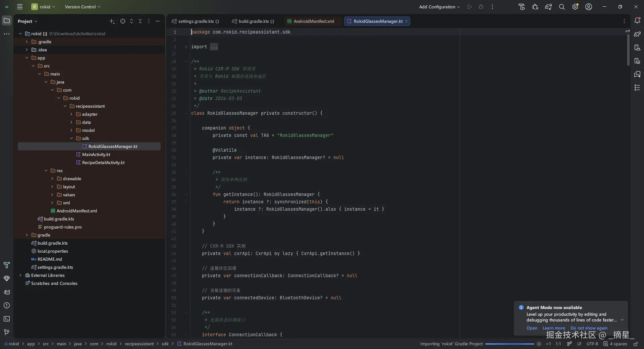644x349 pixels.
Task: Click the Select Opened File target icon
Action: point(123,21)
